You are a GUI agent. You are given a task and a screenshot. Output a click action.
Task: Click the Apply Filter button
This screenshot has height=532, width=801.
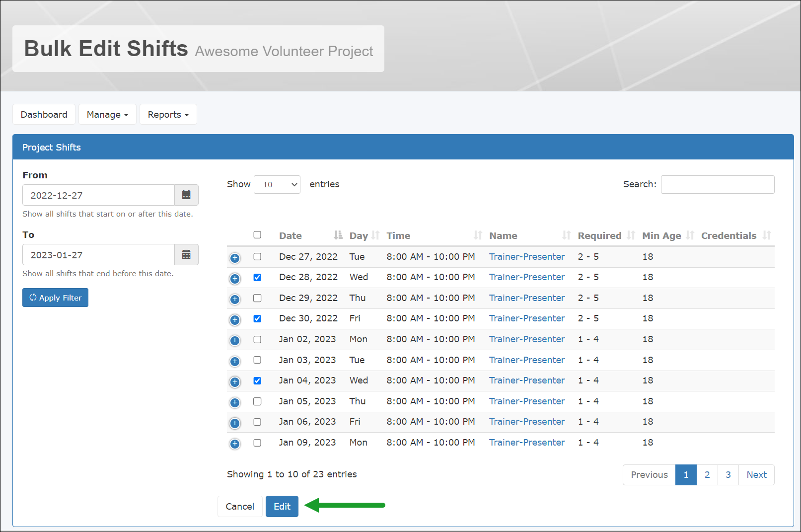[55, 298]
